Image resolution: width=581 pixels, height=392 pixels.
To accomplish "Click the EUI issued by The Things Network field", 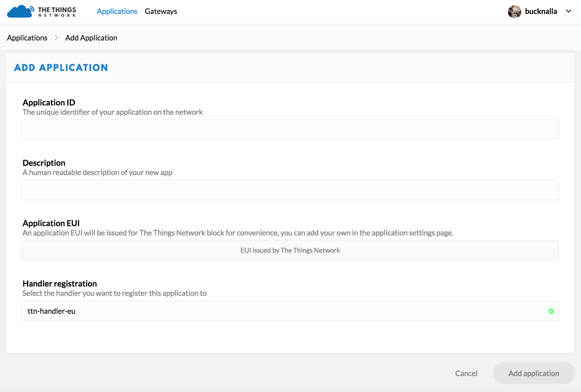I will coord(290,251).
